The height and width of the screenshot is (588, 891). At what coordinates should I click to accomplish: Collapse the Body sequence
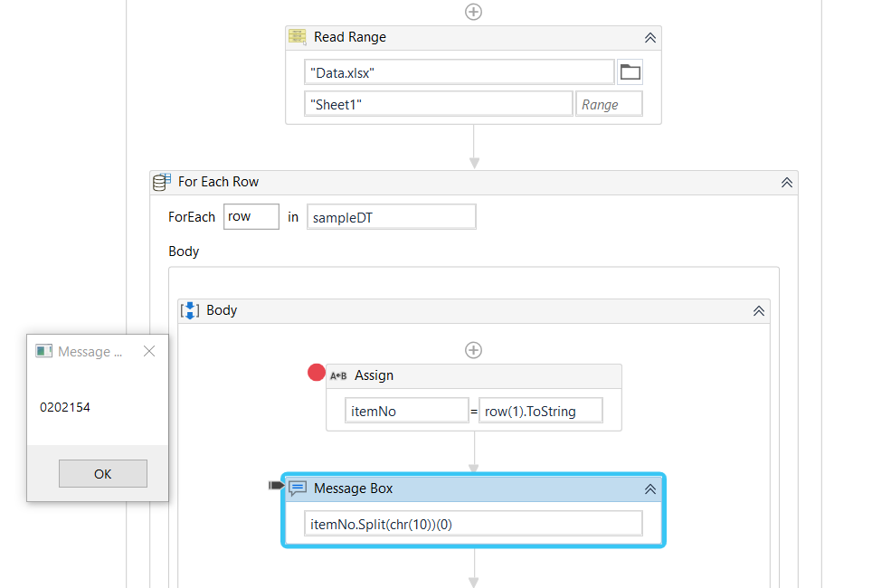(x=758, y=310)
